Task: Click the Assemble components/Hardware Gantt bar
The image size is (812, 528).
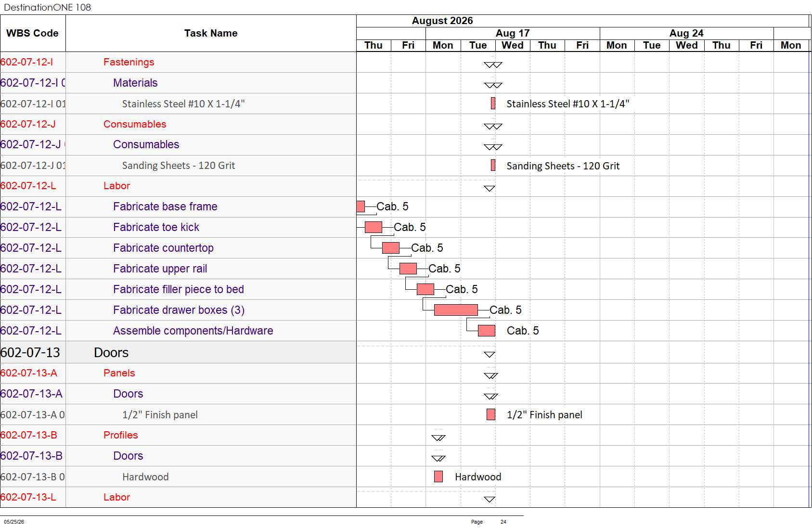Action: pos(487,331)
